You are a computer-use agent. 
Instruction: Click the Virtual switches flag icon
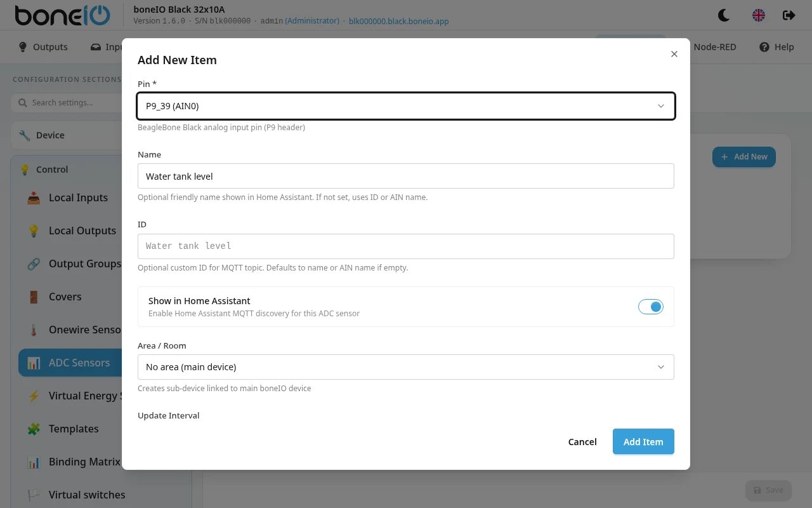click(x=34, y=495)
